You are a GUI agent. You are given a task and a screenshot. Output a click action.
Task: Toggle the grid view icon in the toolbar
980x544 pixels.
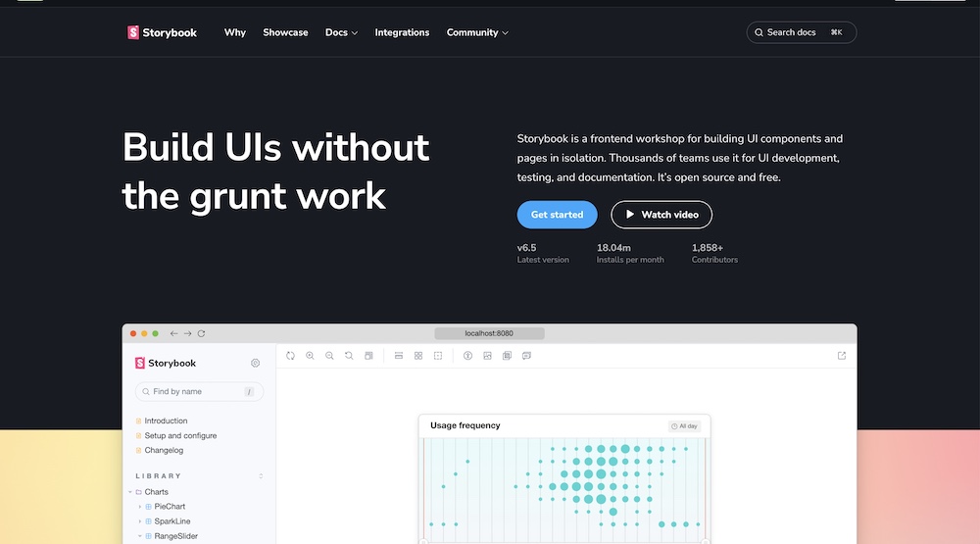418,356
